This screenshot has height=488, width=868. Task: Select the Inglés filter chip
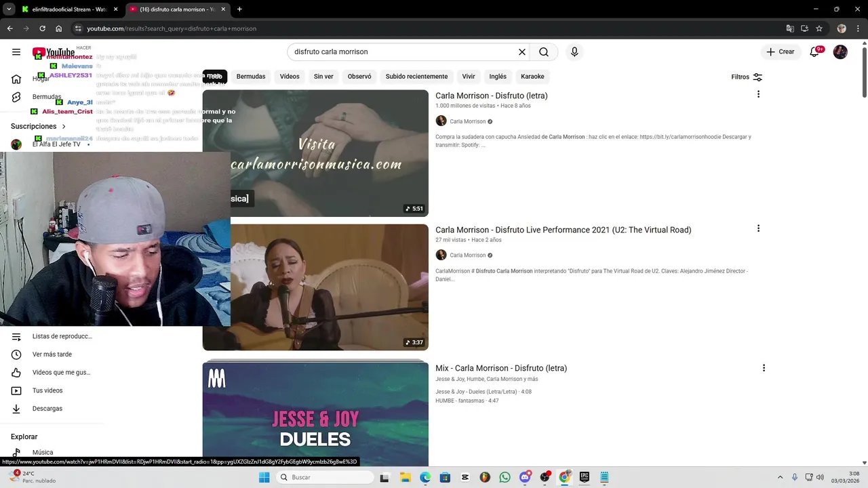point(498,77)
